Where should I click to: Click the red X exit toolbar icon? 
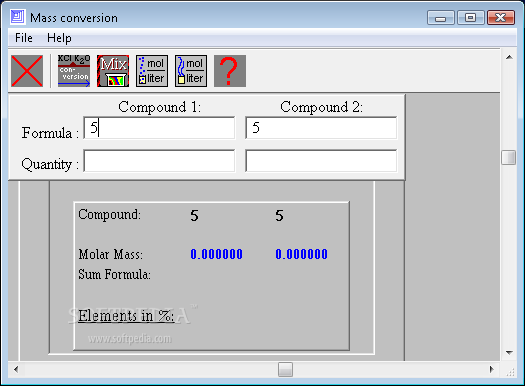click(27, 71)
